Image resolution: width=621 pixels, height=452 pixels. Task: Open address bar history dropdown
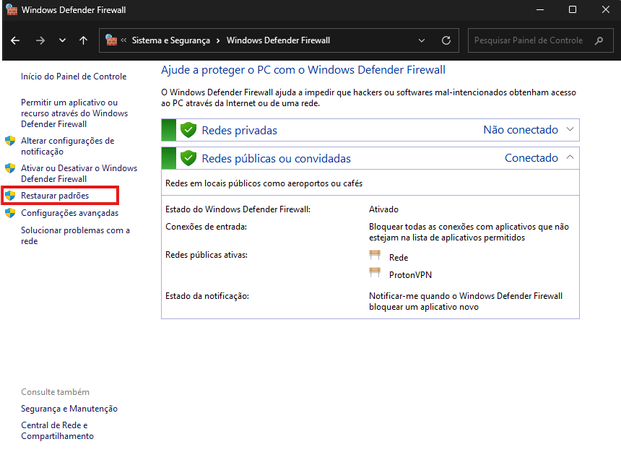[x=422, y=40]
